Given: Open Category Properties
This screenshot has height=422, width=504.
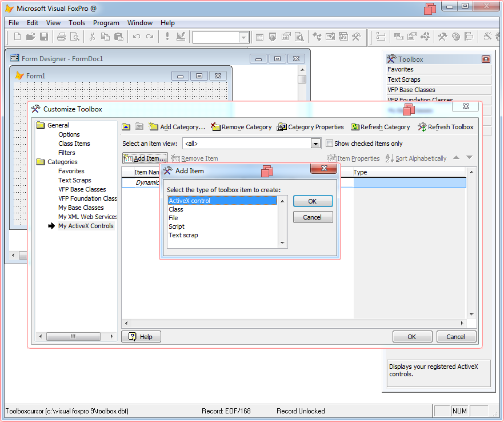Looking at the screenshot, I should pyautogui.click(x=310, y=127).
